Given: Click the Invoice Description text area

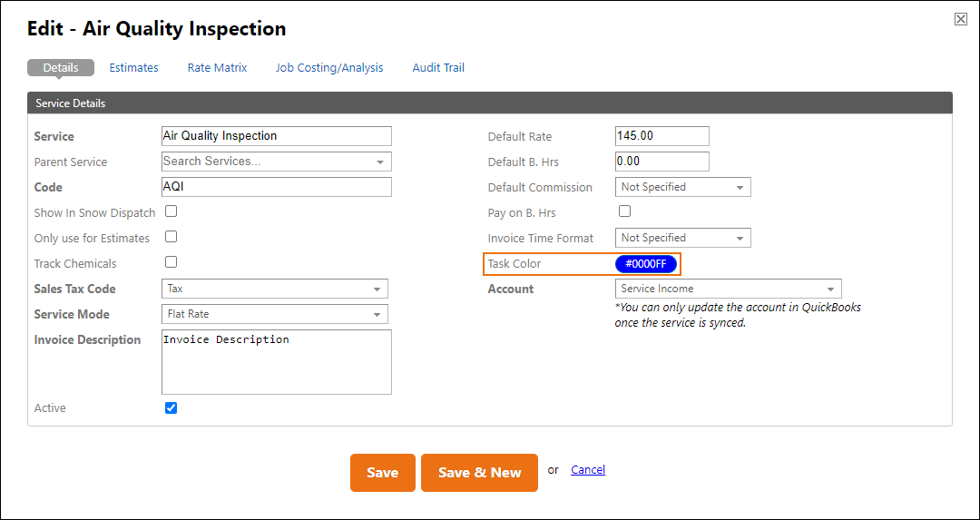Looking at the screenshot, I should (276, 362).
